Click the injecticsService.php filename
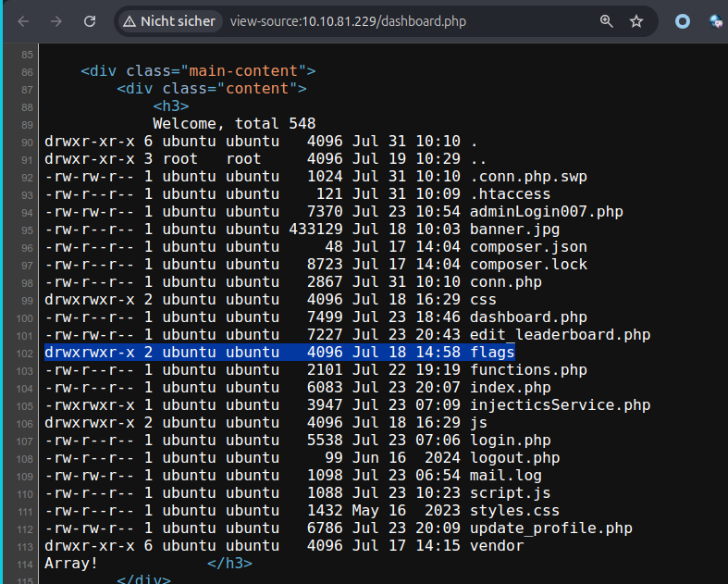The height and width of the screenshot is (584, 728). [x=560, y=405]
